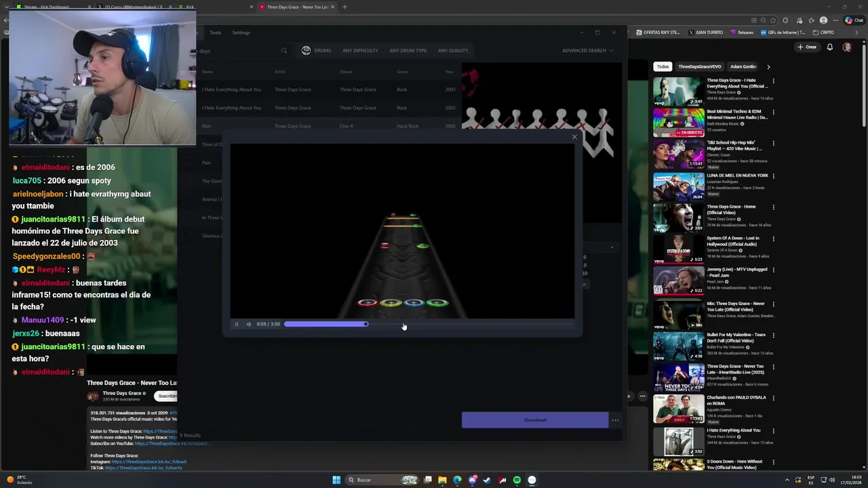Mute the chart preview audio
Screen dimensions: 868x488
tap(248, 324)
